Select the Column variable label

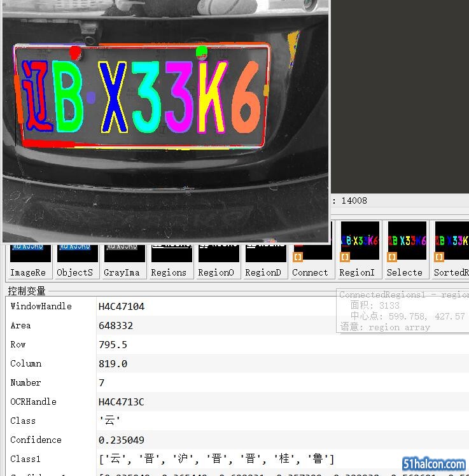[26, 363]
